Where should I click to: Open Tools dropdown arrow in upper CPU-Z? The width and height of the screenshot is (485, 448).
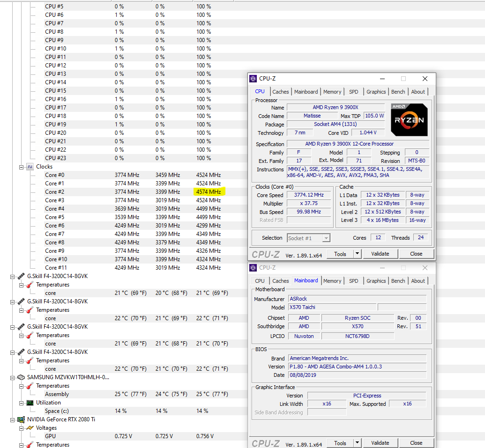tap(357, 254)
